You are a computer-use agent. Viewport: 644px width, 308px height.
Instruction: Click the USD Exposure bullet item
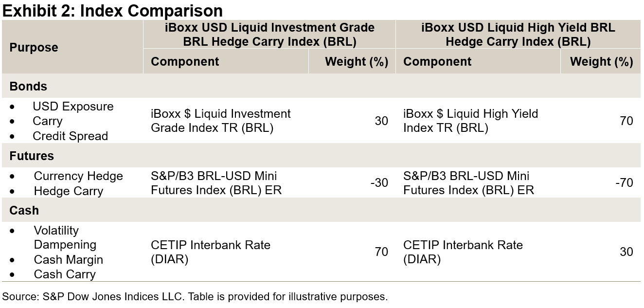click(x=73, y=107)
